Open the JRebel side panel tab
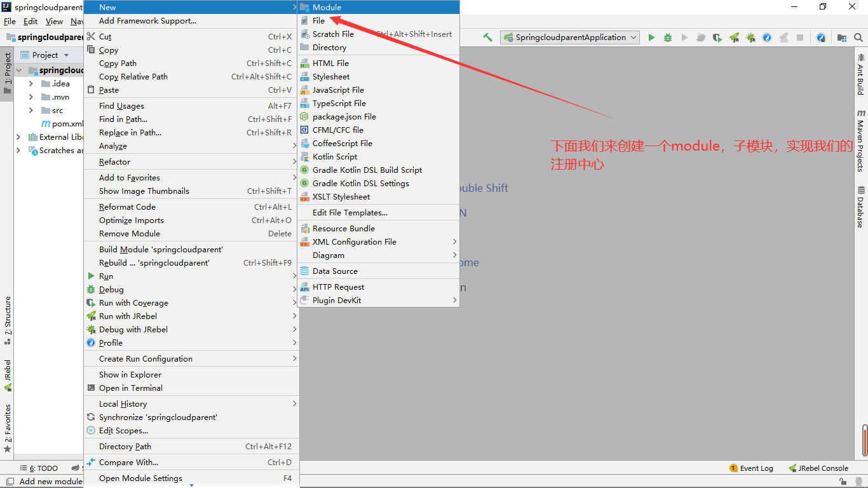Viewport: 868px width, 488px height. coord(7,376)
